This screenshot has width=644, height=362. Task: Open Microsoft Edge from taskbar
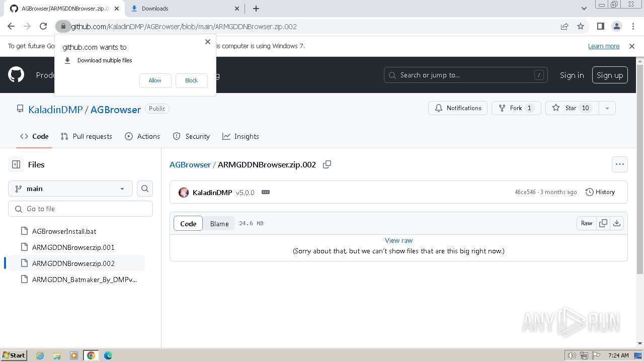pyautogui.click(x=108, y=355)
